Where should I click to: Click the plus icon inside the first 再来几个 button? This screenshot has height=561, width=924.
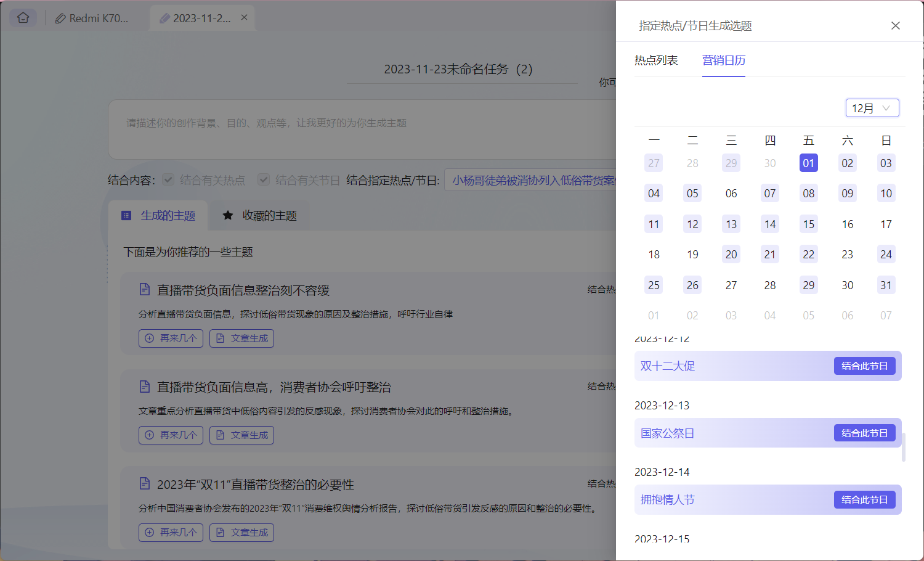148,338
